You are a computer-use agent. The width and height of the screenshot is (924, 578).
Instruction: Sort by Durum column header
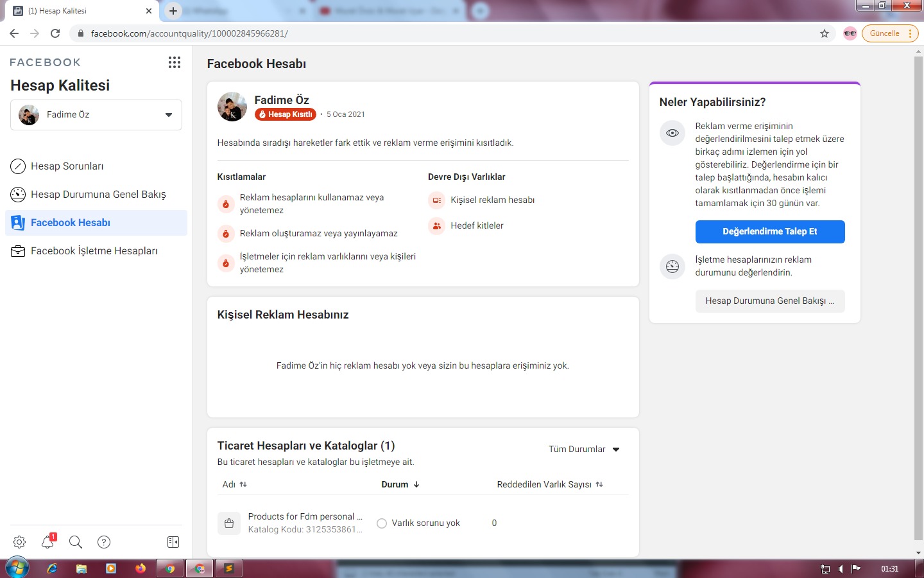click(x=400, y=485)
